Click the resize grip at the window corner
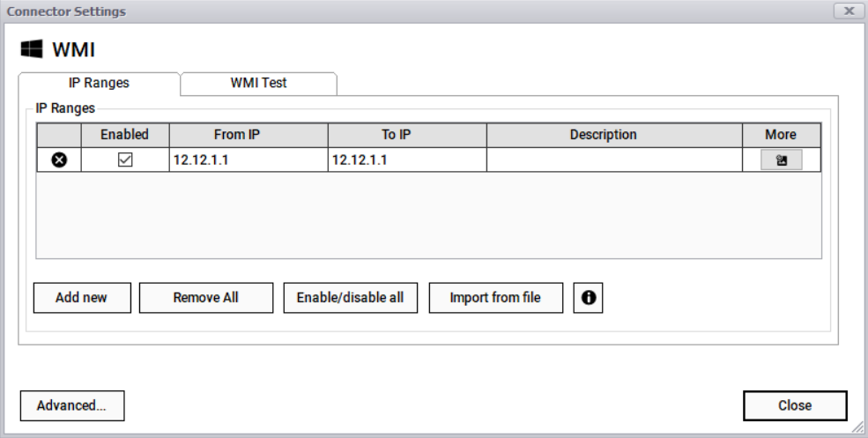Screen dimensions: 868x438 tap(858, 428)
